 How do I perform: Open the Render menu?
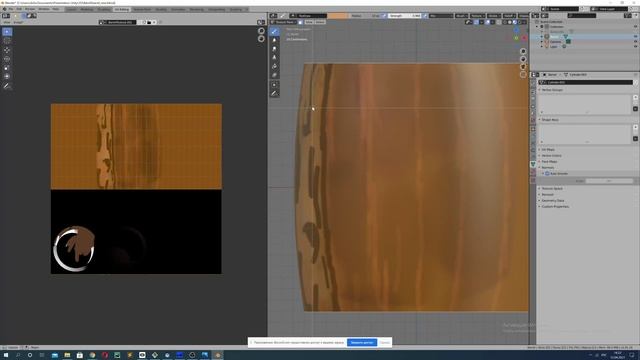pos(30,9)
